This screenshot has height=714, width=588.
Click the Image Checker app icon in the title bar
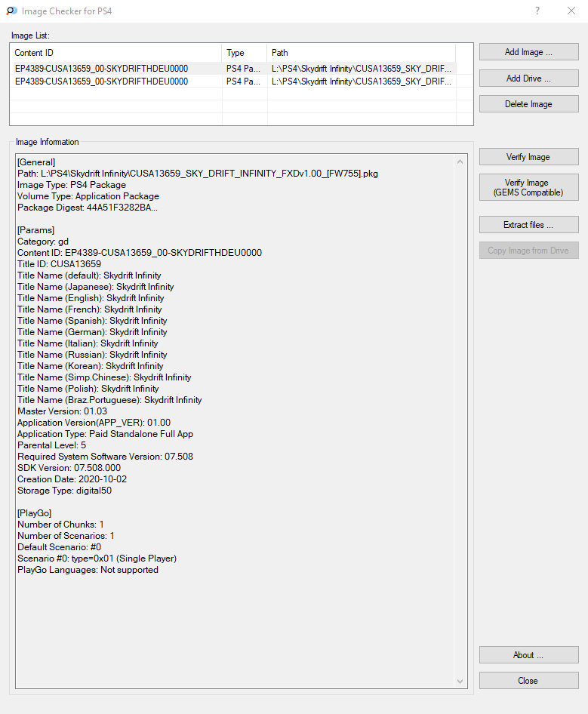click(x=12, y=11)
